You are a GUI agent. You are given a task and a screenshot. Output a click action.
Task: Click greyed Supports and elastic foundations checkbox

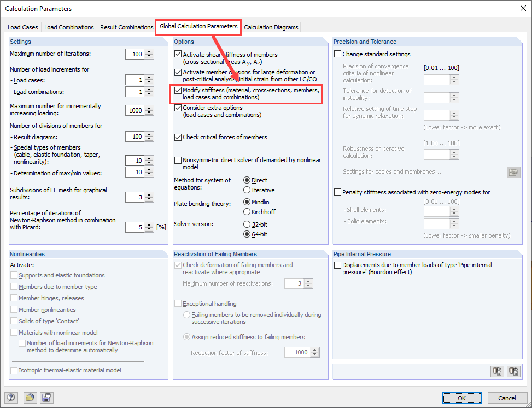click(x=14, y=275)
